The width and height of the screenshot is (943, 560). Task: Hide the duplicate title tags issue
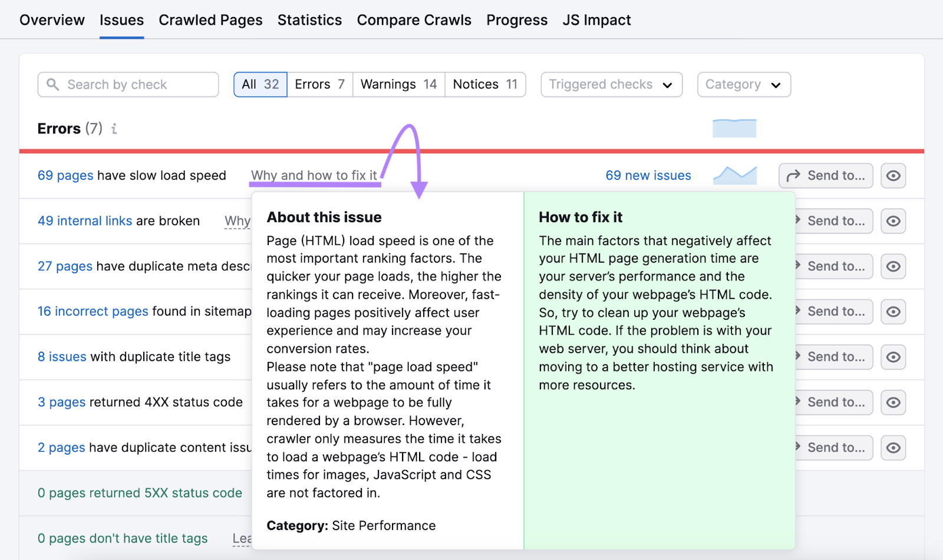pyautogui.click(x=893, y=357)
